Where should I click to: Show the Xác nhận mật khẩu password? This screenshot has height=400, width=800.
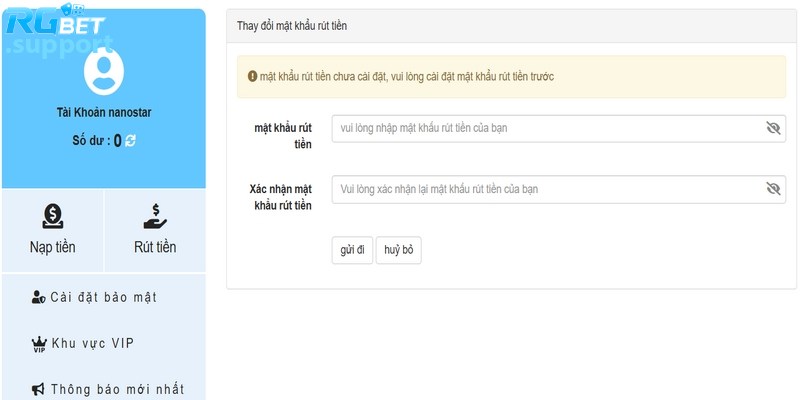click(773, 189)
